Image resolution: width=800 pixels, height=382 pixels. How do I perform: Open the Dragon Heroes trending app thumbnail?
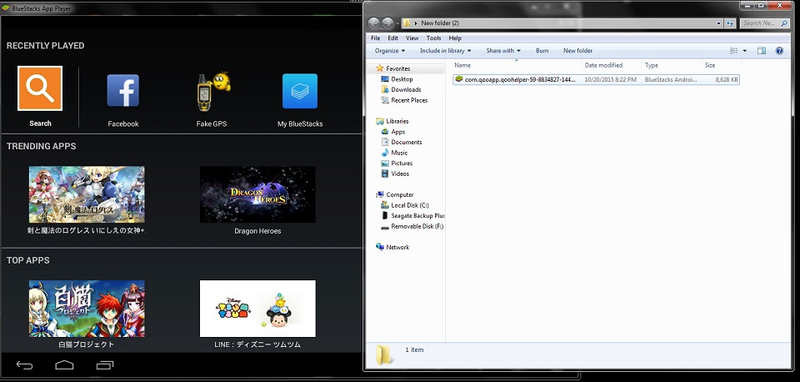click(x=258, y=194)
